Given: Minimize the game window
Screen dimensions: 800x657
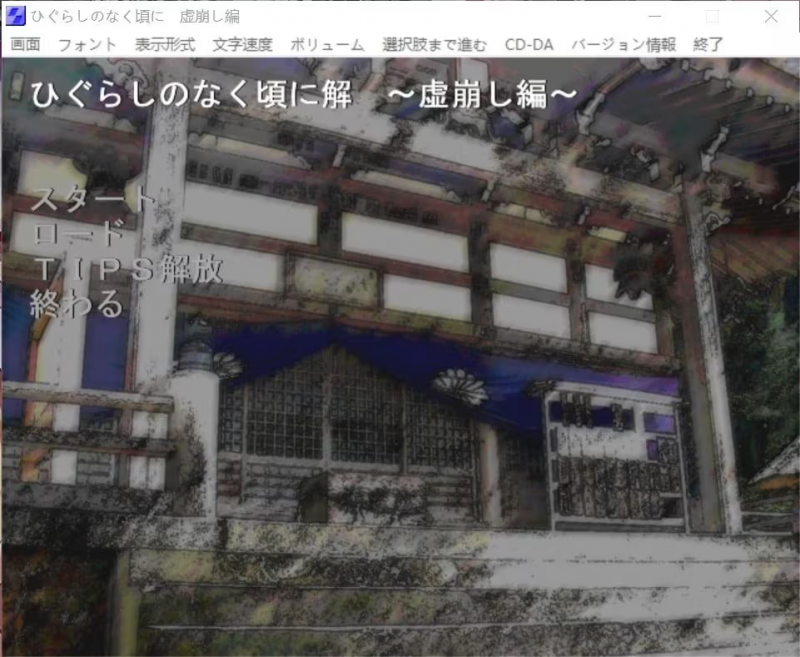Looking at the screenshot, I should coord(654,17).
